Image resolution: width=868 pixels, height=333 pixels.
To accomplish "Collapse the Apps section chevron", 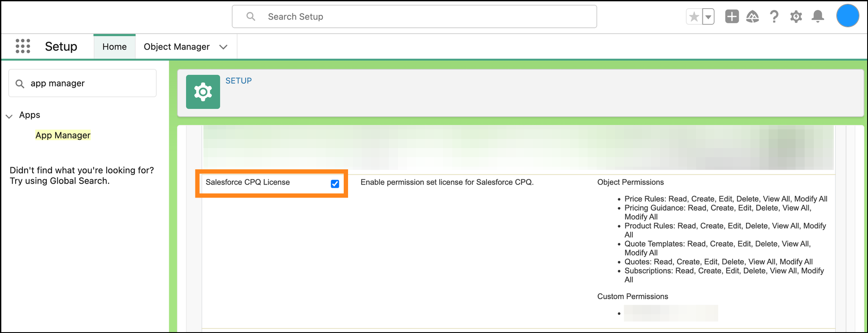I will 9,116.
